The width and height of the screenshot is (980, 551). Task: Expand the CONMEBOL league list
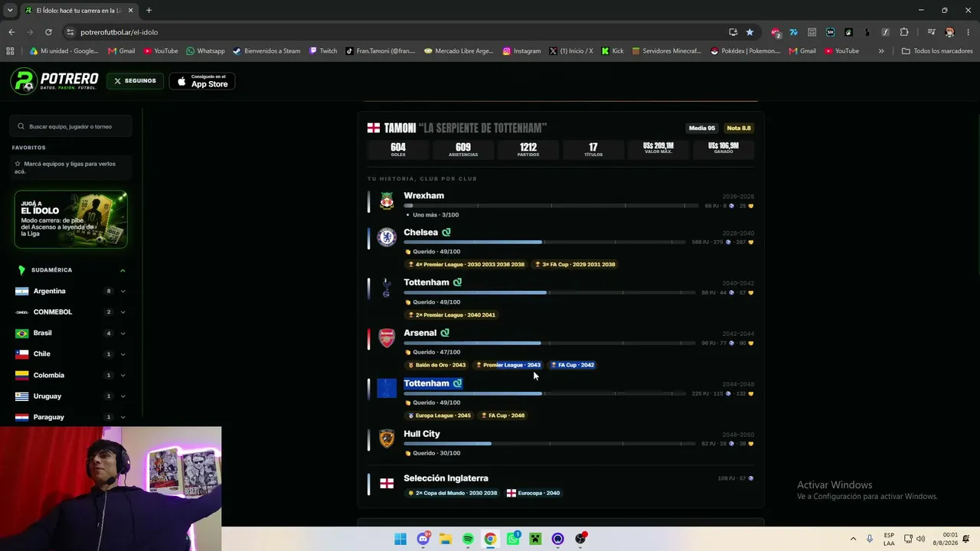[122, 312]
